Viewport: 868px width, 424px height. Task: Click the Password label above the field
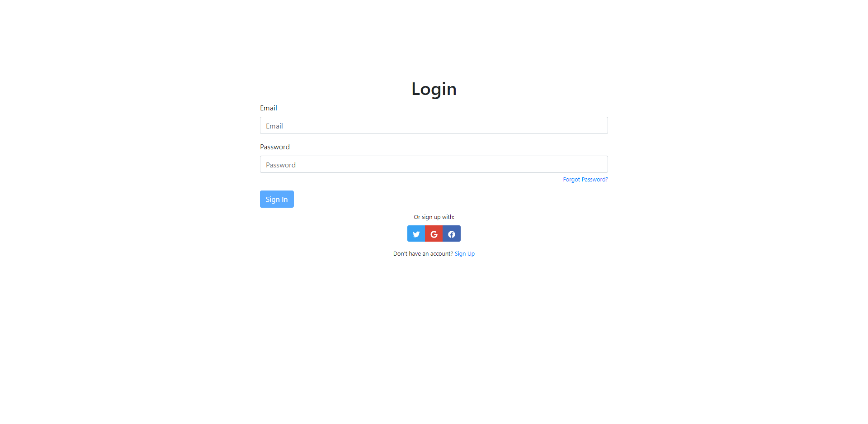tap(275, 147)
